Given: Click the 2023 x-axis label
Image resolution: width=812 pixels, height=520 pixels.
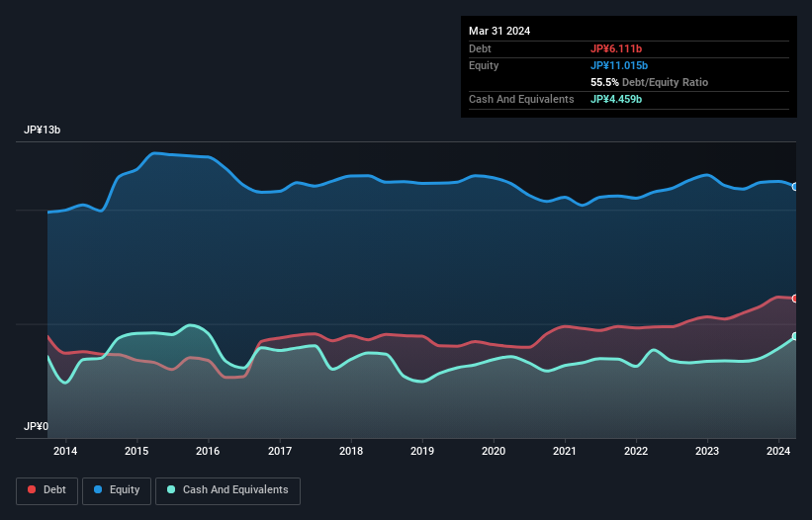Looking at the screenshot, I should click(707, 451).
